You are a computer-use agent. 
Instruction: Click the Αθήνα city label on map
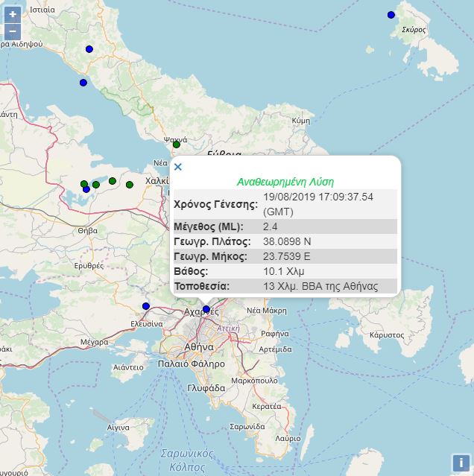(x=199, y=347)
